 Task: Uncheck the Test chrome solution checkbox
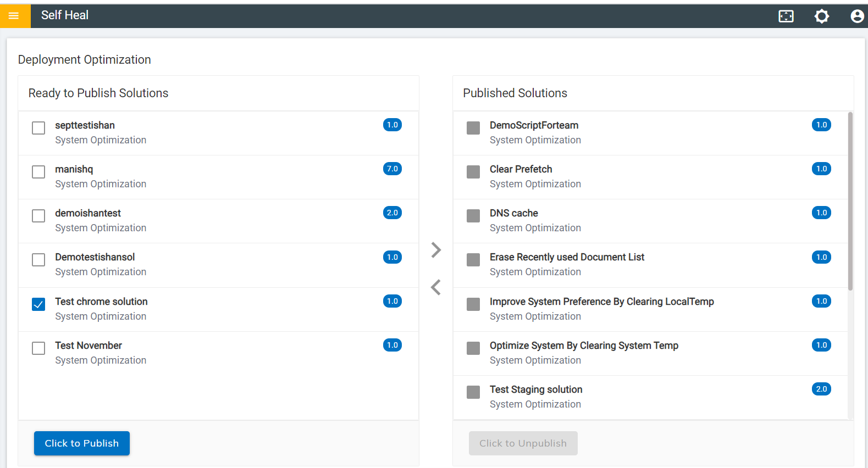(x=38, y=304)
